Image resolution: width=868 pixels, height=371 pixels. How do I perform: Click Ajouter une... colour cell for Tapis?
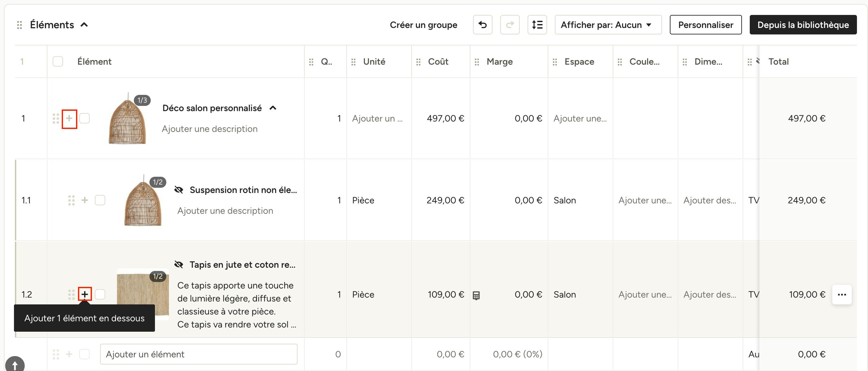click(x=645, y=295)
